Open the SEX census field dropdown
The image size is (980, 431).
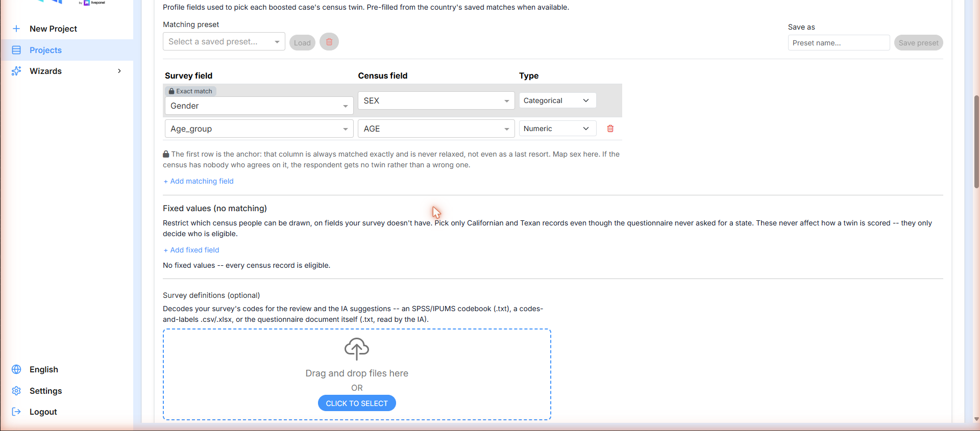(x=436, y=100)
